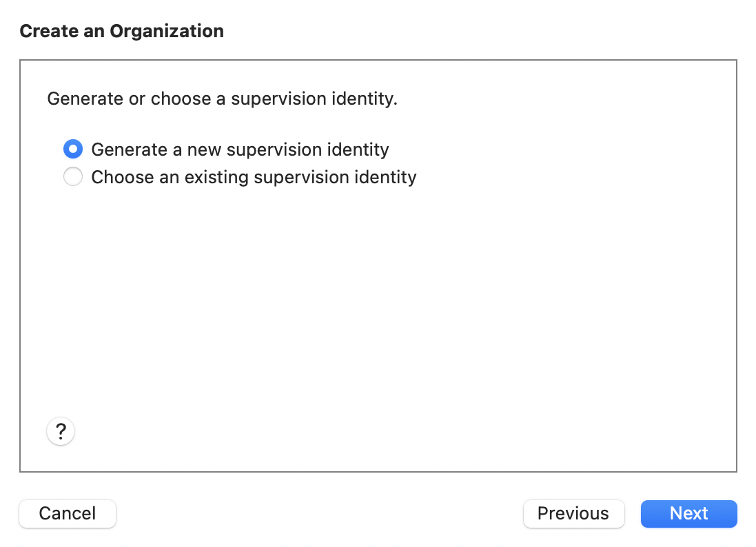Click the "Generate or choose a supervision identity" instruction text

pos(222,99)
